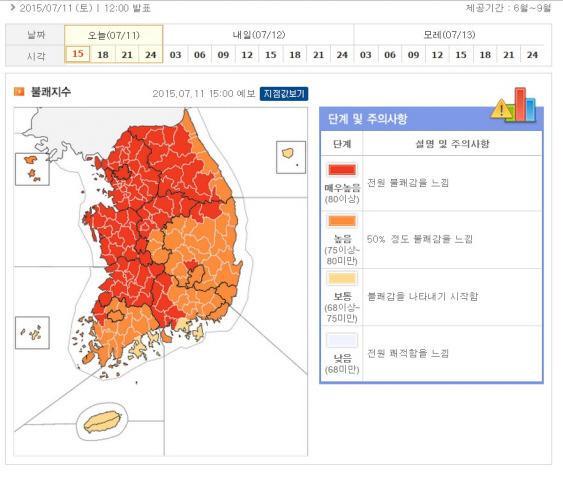Image resolution: width=563 pixels, height=480 pixels.
Task: Click orange 높음 legend swatch
Action: point(342,221)
